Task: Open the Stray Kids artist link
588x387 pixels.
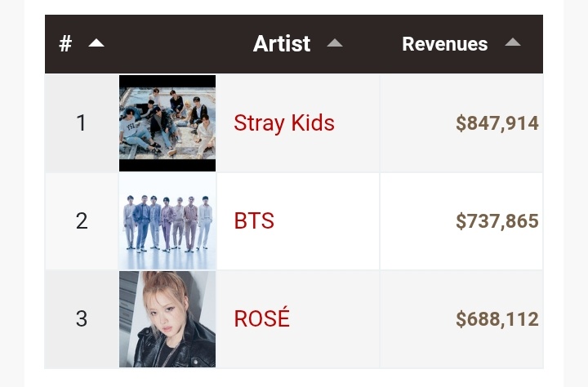Action: 284,123
